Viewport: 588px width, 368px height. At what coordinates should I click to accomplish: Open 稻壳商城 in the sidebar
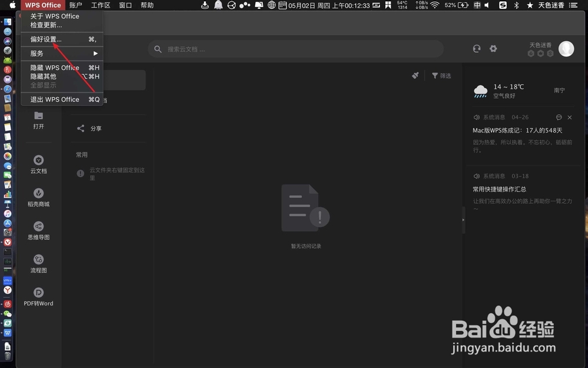tap(38, 197)
